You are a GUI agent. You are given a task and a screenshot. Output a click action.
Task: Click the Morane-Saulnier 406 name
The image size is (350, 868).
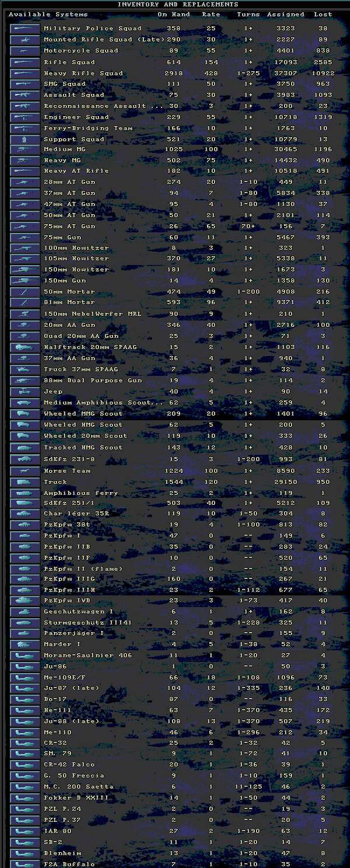[x=88, y=655]
